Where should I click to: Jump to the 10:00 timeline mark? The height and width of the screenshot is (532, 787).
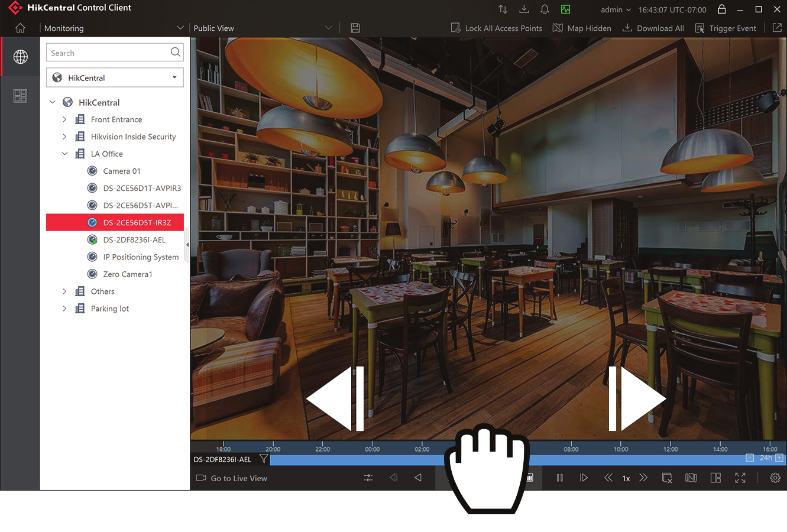pos(621,449)
